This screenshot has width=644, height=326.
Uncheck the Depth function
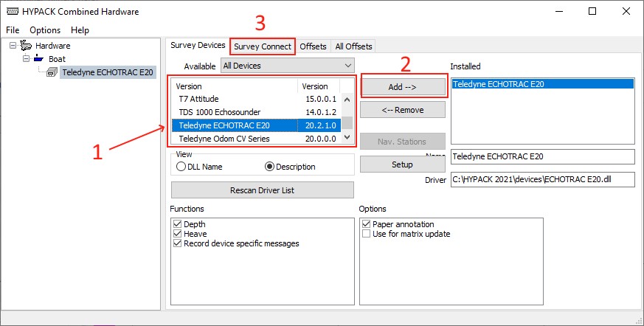[x=178, y=224]
